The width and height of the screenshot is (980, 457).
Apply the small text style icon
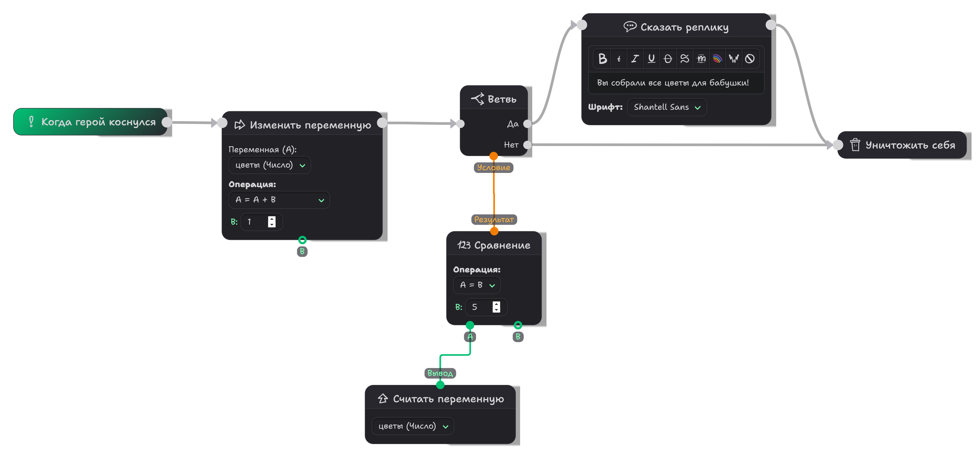(x=619, y=59)
